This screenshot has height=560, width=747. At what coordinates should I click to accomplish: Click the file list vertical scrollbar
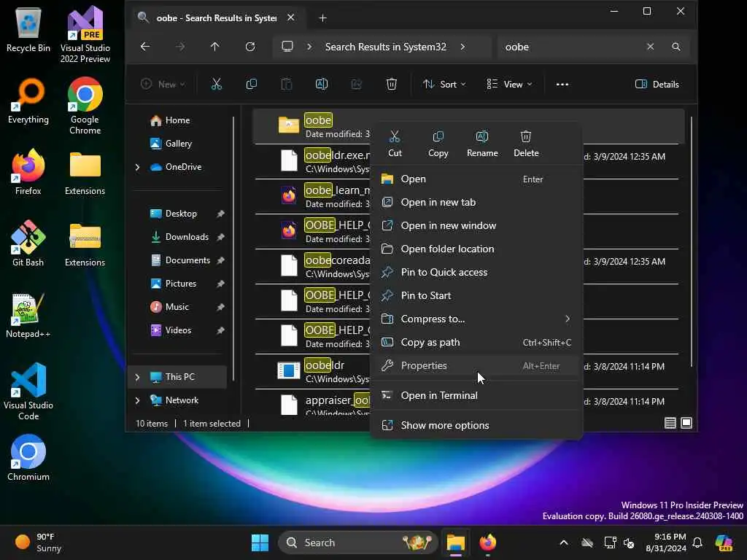pyautogui.click(x=692, y=242)
